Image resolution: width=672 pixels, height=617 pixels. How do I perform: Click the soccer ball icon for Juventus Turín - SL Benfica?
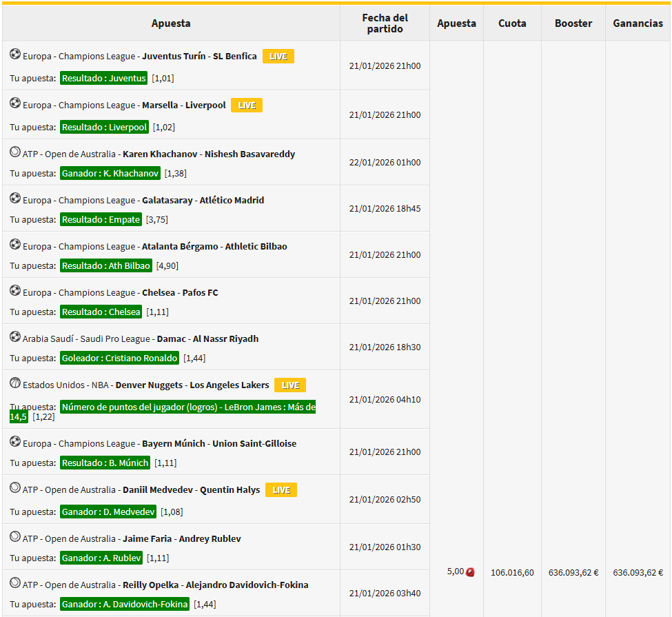click(15, 54)
